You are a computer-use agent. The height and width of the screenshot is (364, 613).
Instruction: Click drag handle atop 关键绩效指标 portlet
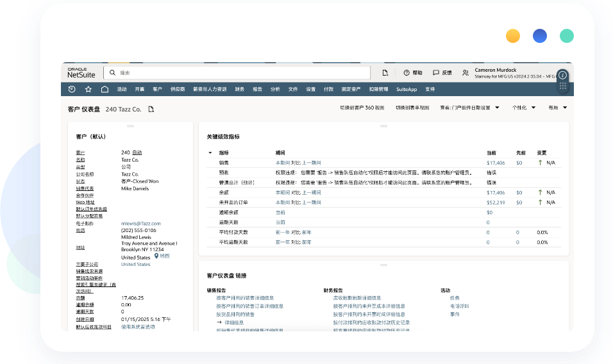383,126
